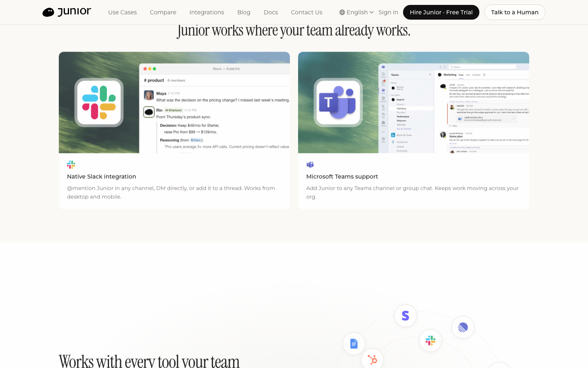
Task: Click the small Teams icon above Microsoft Teams support
Action: [310, 165]
